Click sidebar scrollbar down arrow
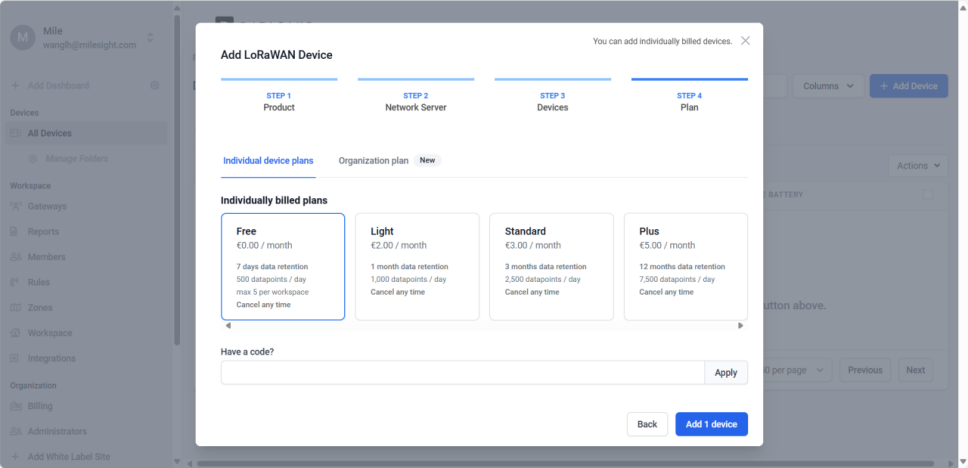The height and width of the screenshot is (468, 968). click(177, 461)
